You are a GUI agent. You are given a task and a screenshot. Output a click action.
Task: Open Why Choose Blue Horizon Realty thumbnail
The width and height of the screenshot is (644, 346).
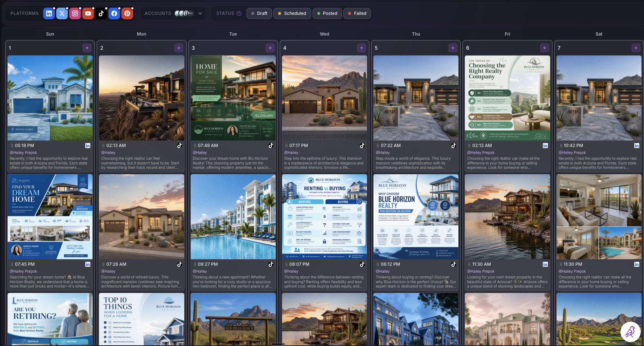pos(416,217)
